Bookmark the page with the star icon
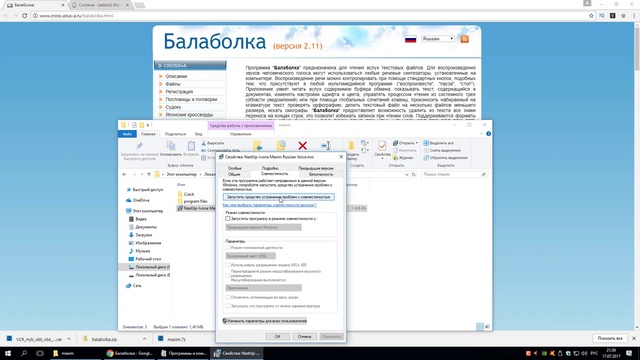The image size is (640, 360). [591, 16]
